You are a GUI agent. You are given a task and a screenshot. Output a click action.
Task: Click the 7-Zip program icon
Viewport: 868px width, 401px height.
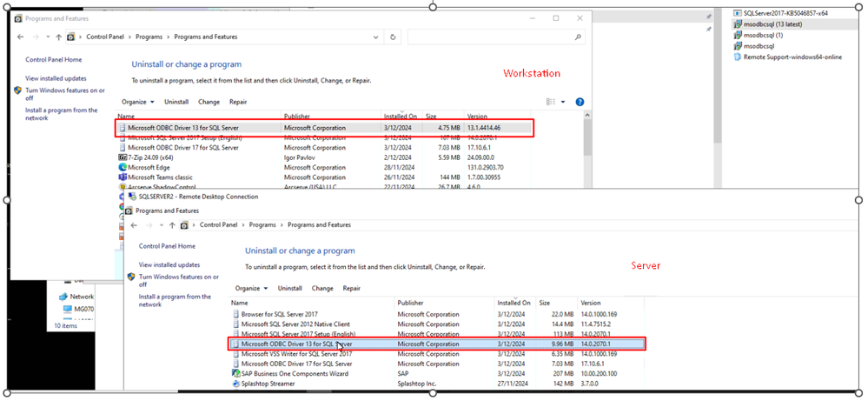tap(123, 157)
